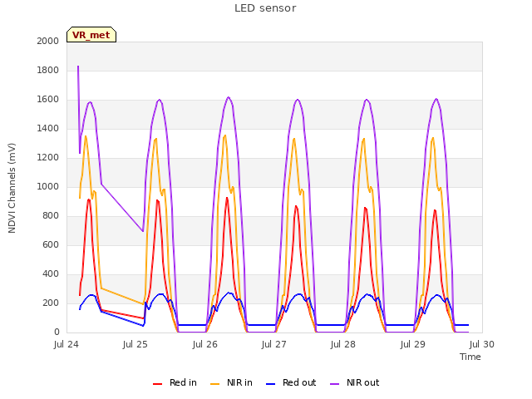532x399 pixels.
Task: Click the 200 y-axis tick label
Action: coord(51,303)
